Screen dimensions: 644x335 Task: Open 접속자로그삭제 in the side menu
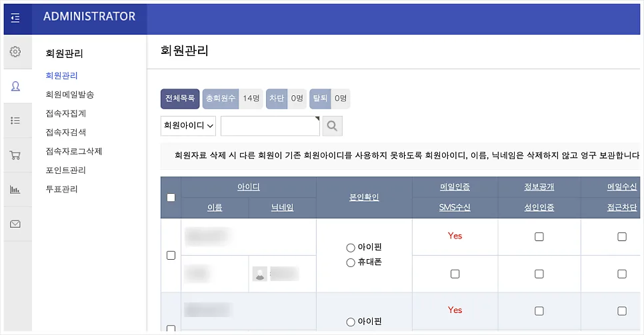[74, 151]
